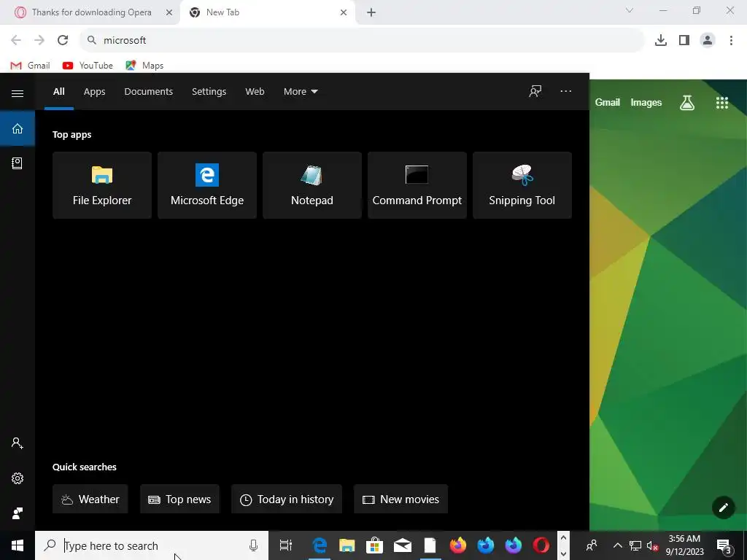Expand the search panel hamburger menu
This screenshot has width=747, height=560.
[x=18, y=93]
